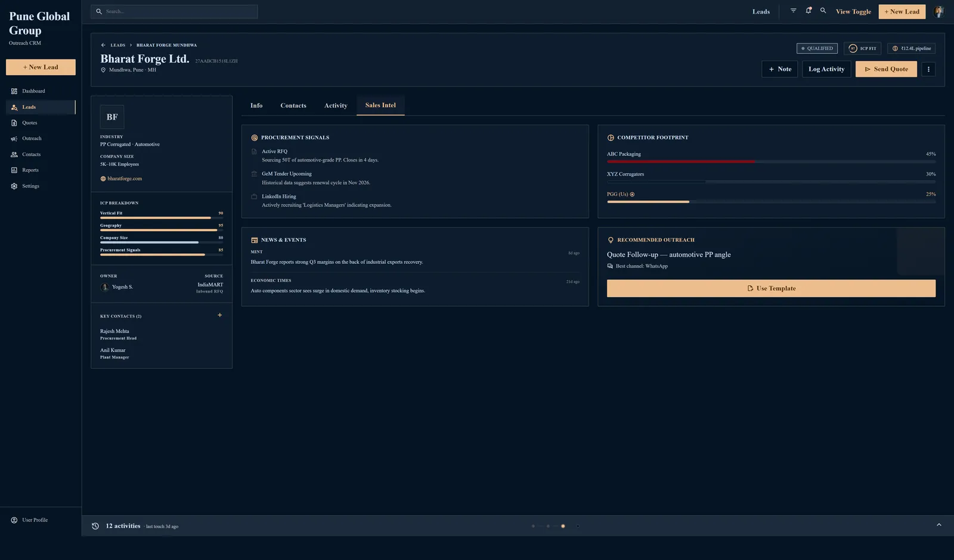Open the Settings gear in the sidebar

point(14,186)
